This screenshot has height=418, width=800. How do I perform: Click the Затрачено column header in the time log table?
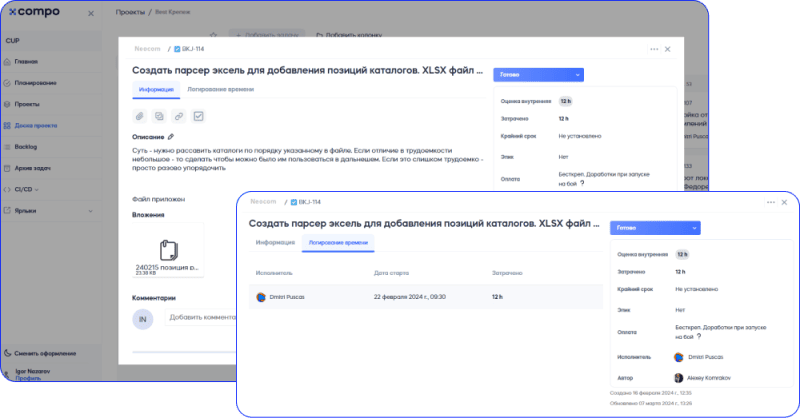[x=507, y=273]
